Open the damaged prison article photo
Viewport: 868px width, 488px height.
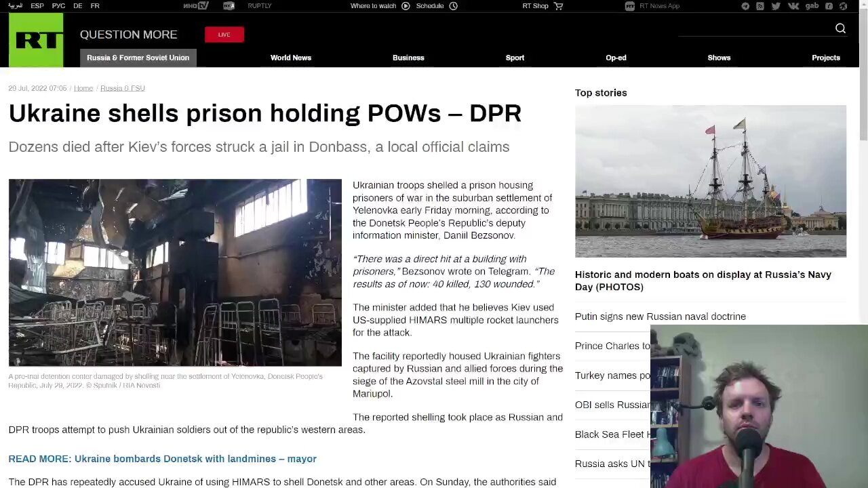(175, 272)
